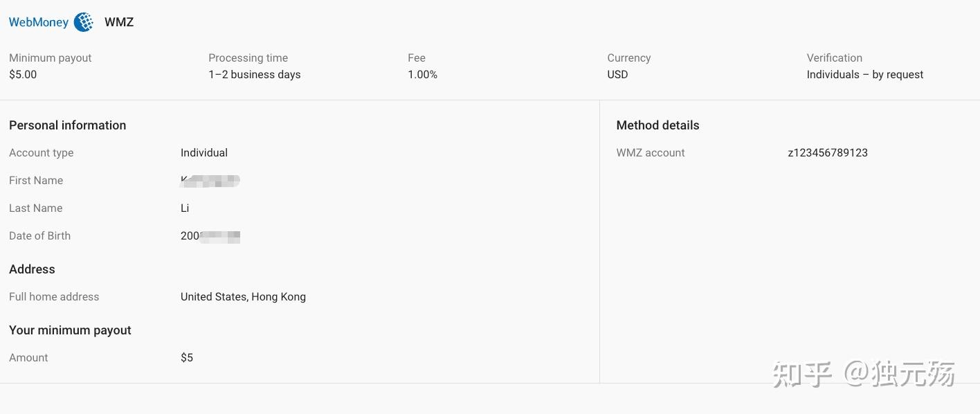This screenshot has width=980, height=414.
Task: Click the Method details heading
Action: 657,125
